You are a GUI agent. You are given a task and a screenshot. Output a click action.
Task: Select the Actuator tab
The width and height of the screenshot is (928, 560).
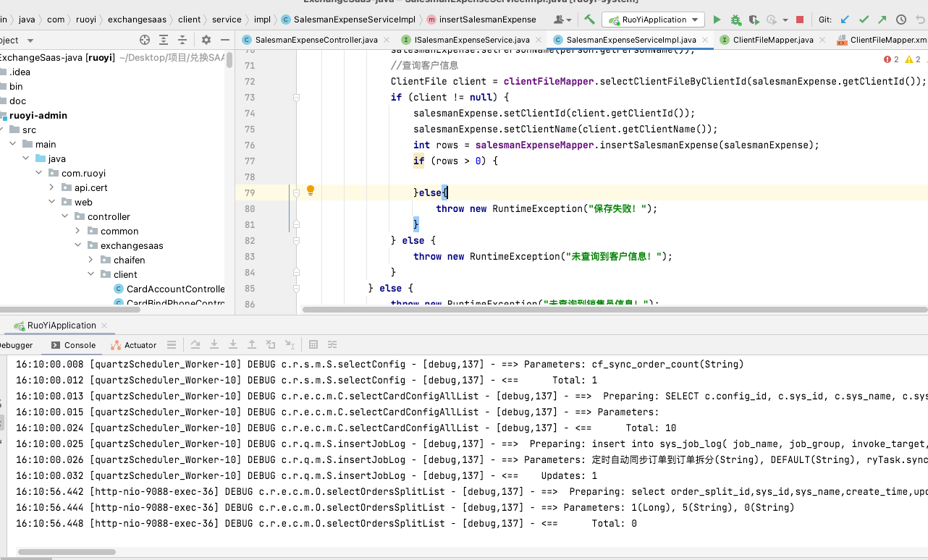(134, 345)
